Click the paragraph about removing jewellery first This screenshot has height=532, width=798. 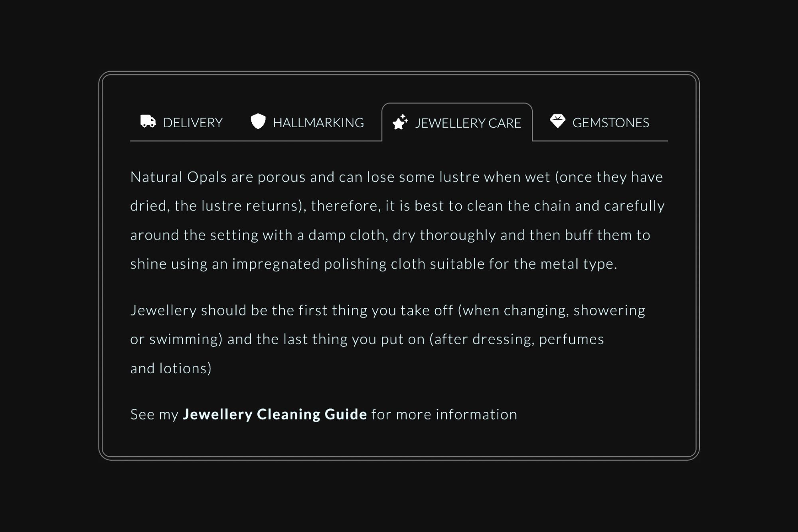click(x=387, y=339)
